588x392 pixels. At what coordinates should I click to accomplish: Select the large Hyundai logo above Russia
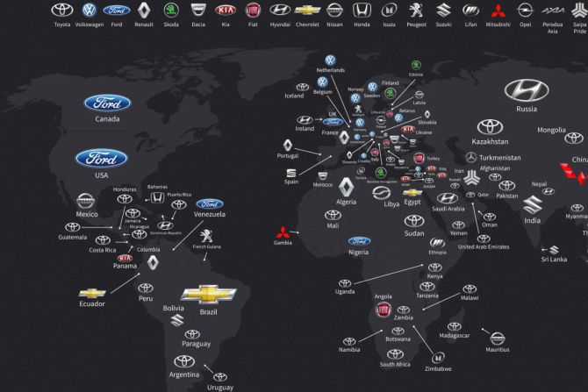(527, 90)
